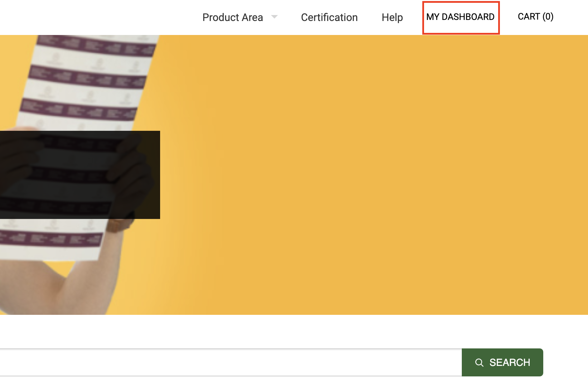This screenshot has width=588, height=382.
Task: Click the dark overlay box on banner
Action: point(80,175)
